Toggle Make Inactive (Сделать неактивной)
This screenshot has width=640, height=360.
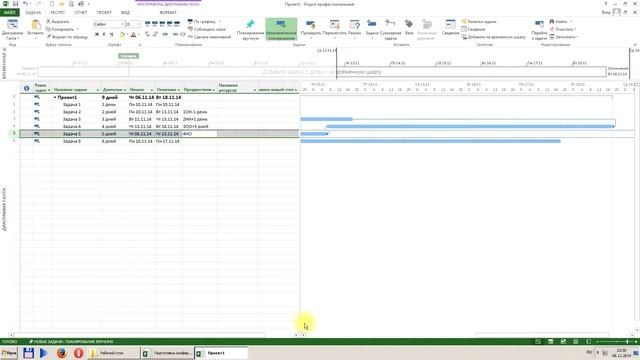click(x=209, y=37)
